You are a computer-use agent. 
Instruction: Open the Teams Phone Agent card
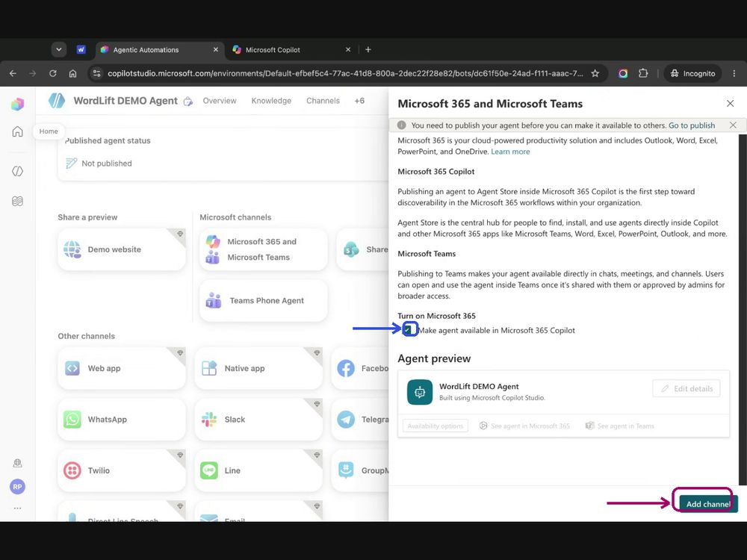pos(264,300)
